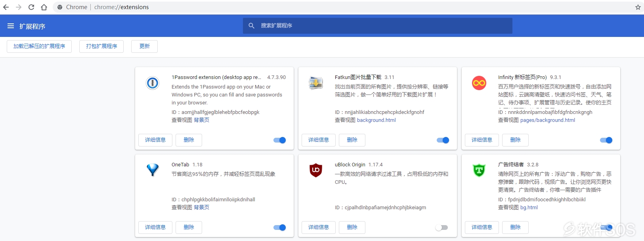This screenshot has width=644, height=241.
Task: Click 加载已解压的扩展程序 button
Action: point(39,46)
